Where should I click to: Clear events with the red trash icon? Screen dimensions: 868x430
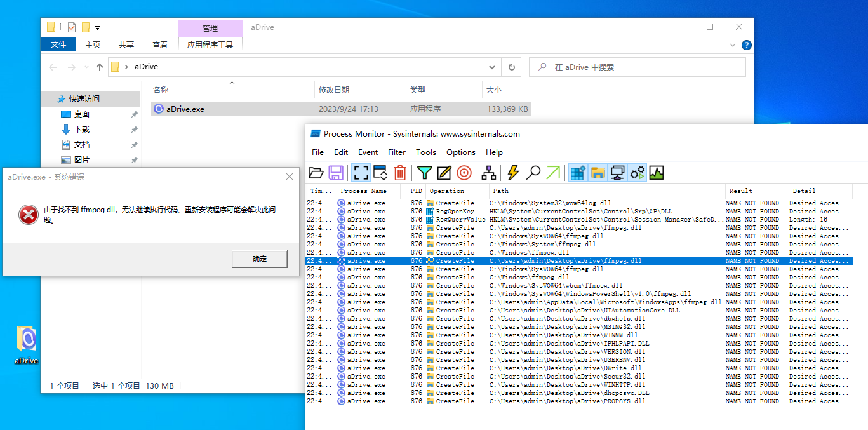point(400,172)
